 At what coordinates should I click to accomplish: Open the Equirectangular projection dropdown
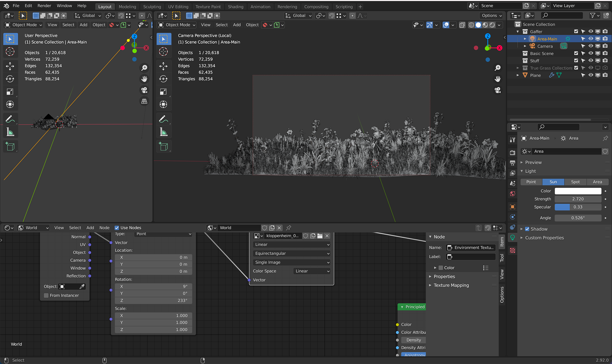(x=291, y=253)
